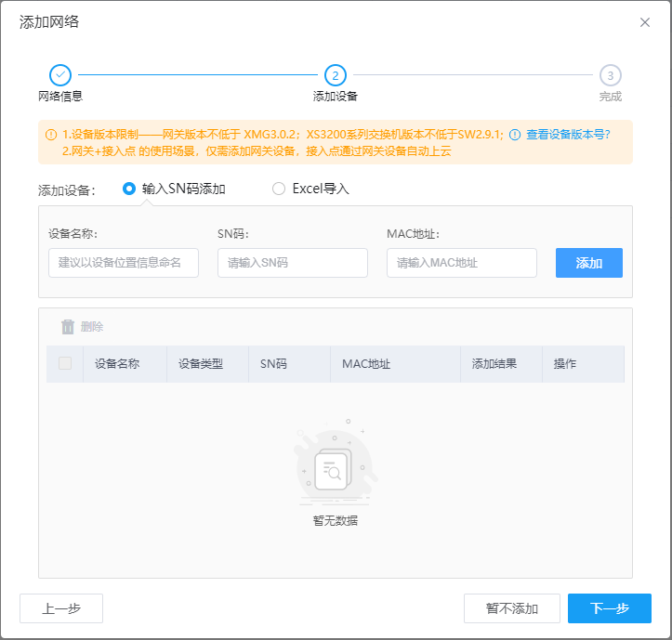This screenshot has width=672, height=640.
Task: Go back with the 上一步 button
Action: [61, 608]
